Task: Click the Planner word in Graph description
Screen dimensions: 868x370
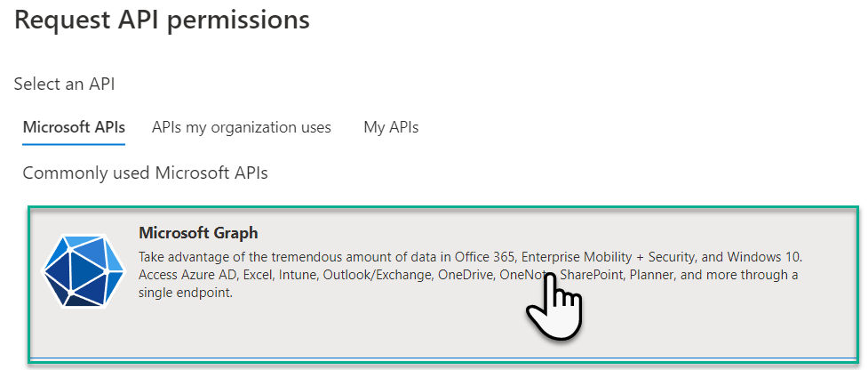Action: click(647, 276)
